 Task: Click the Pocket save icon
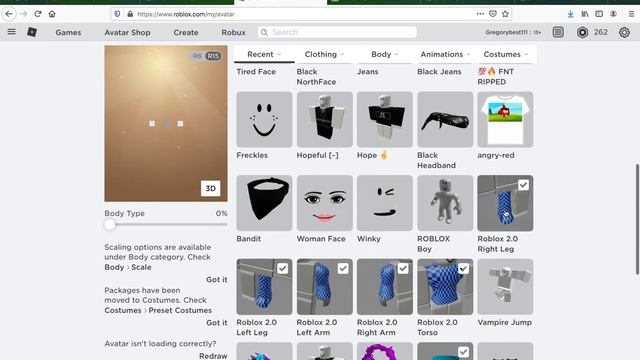(x=493, y=14)
